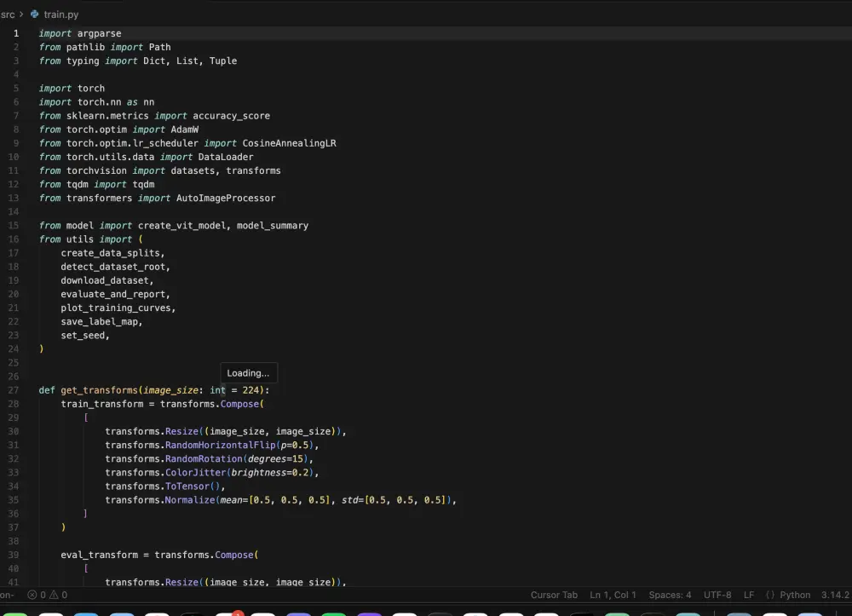The width and height of the screenshot is (852, 616).
Task: Click the word argparse on line 1
Action: pos(100,33)
